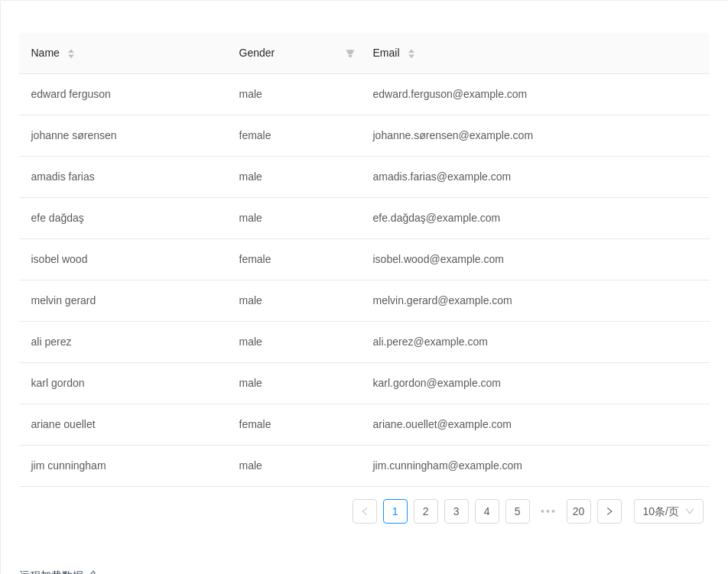Select the edward ferguson row
This screenshot has width=728, height=574.
tap(71, 94)
